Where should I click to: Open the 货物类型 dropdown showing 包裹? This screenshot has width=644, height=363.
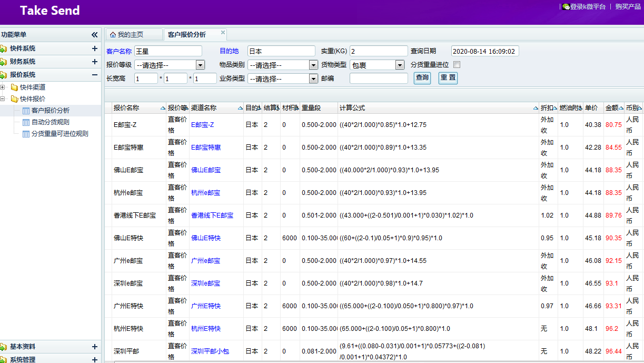click(x=400, y=65)
